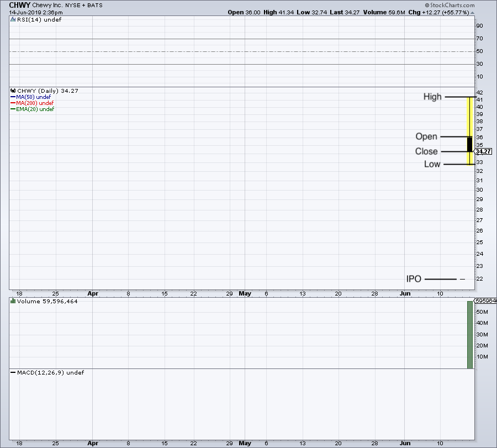Click the Volume 59,596,464 label
This screenshot has width=497, height=448.
coord(47,301)
